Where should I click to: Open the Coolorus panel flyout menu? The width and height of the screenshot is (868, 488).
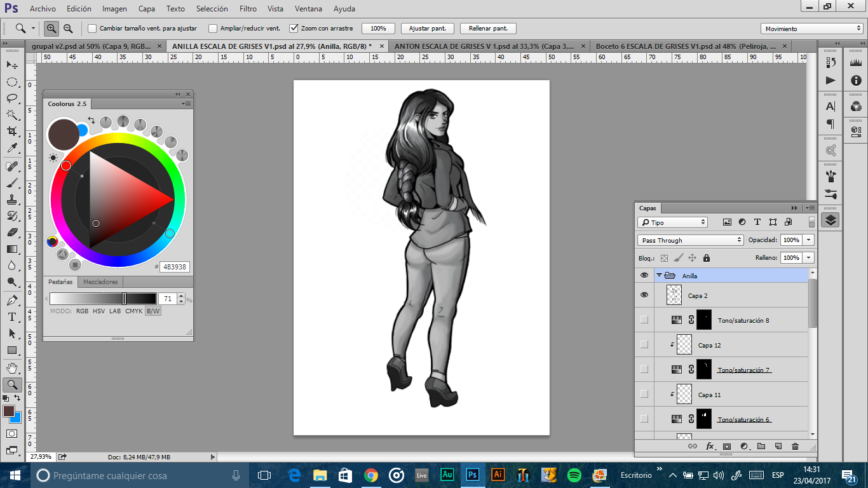[x=186, y=104]
